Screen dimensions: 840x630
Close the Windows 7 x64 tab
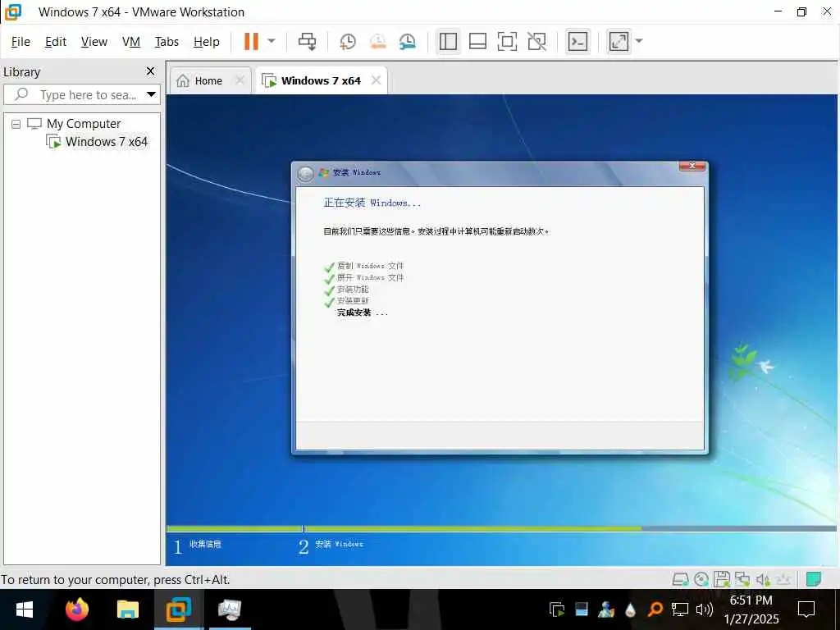(376, 80)
